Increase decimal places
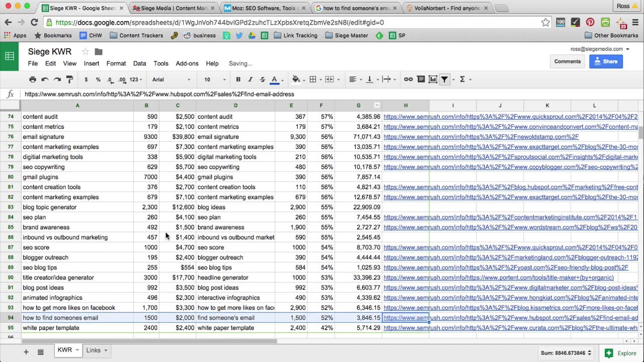The height and width of the screenshot is (362, 644). 122,79
